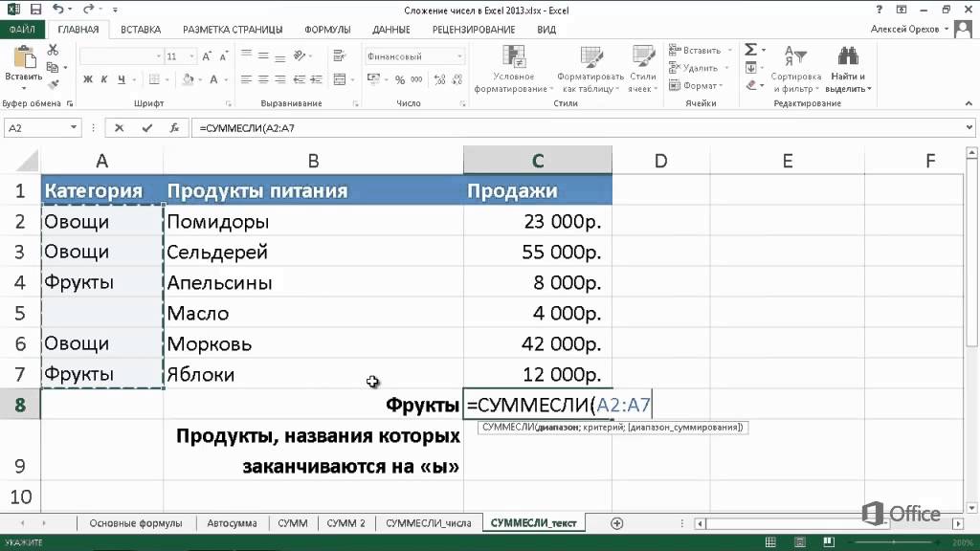Toggle Underline Ч formatting
980x551 pixels.
[122, 80]
